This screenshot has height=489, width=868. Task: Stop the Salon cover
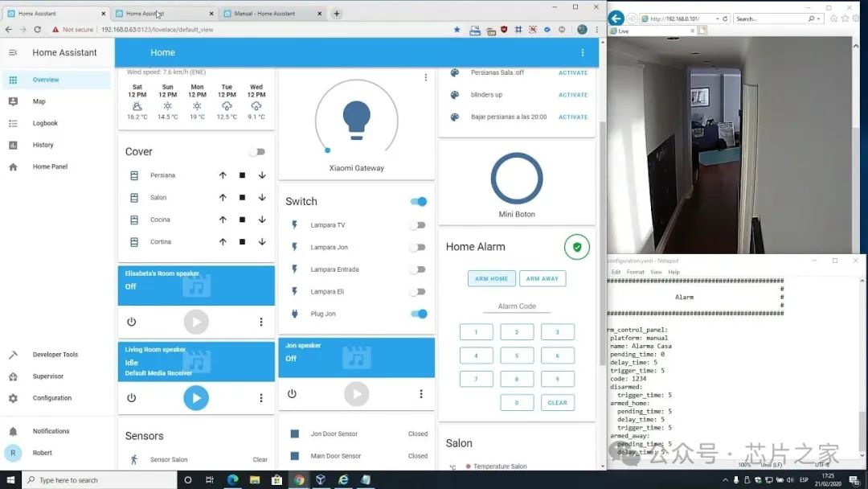242,198
